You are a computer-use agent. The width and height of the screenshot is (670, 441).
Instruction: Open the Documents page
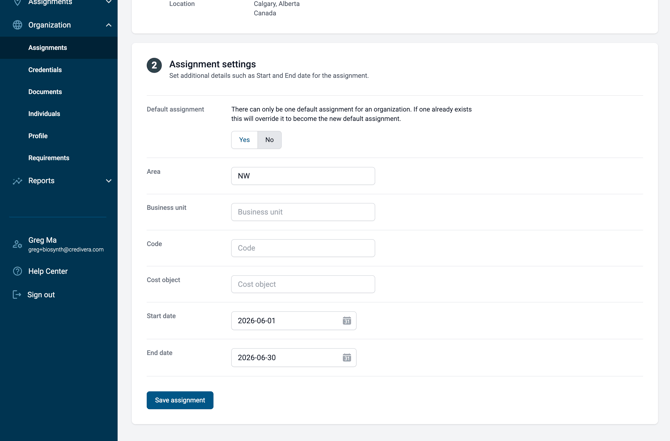point(45,91)
